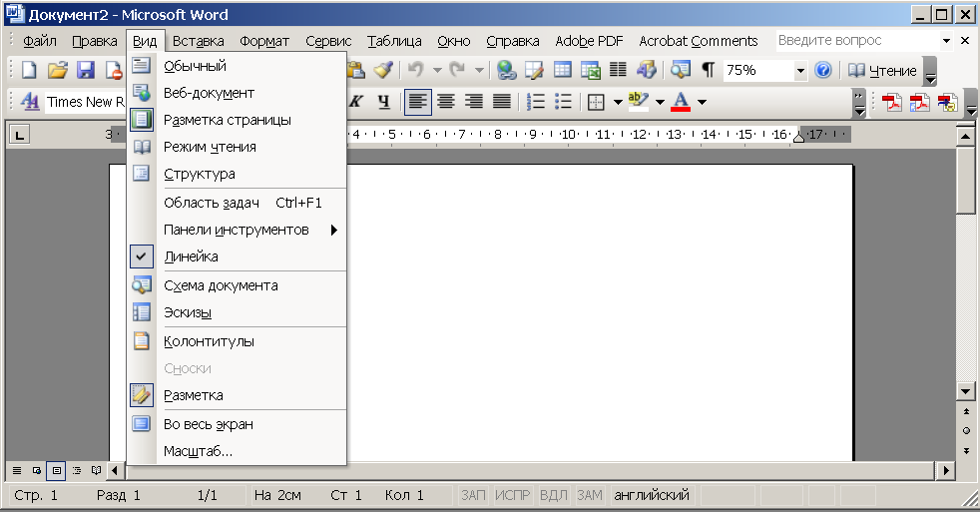Click the Tables and Borders pencil icon

click(x=534, y=70)
